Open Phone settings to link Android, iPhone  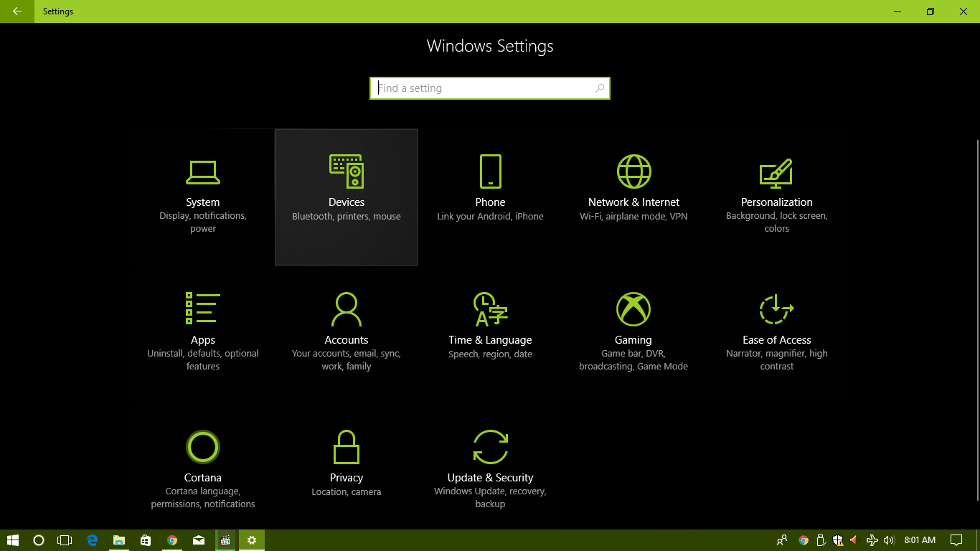[490, 197]
